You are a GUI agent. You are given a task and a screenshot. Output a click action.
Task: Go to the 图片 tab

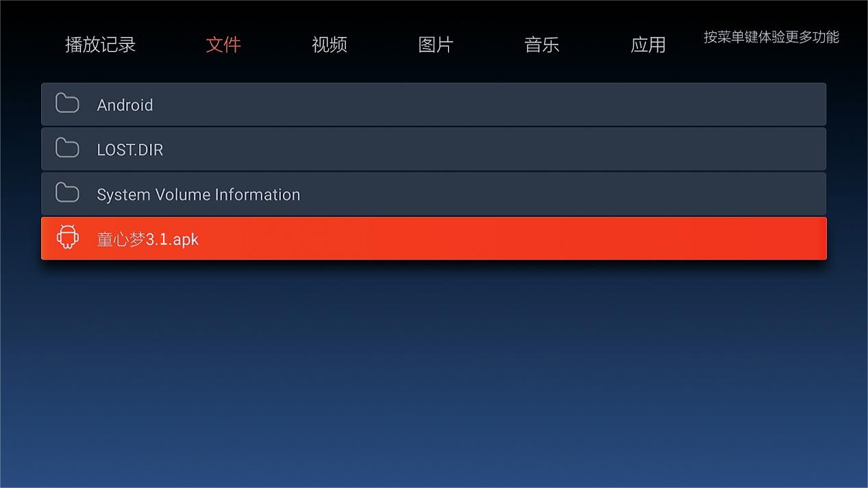[x=436, y=44]
